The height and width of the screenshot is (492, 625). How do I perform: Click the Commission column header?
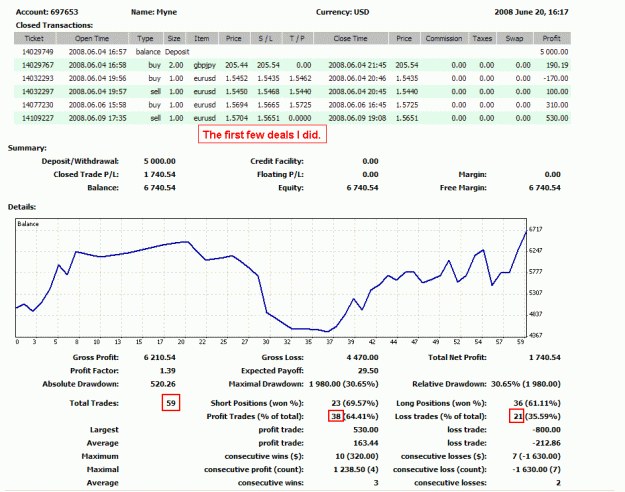click(444, 38)
